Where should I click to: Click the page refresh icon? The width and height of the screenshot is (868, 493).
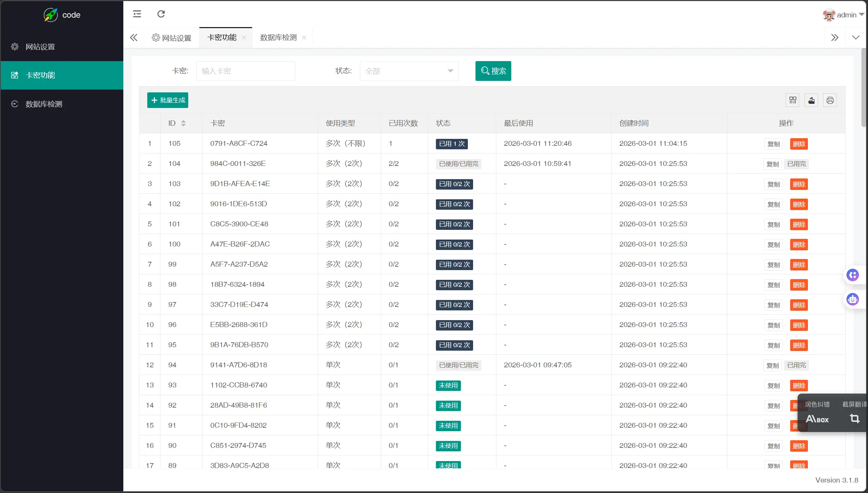(161, 14)
